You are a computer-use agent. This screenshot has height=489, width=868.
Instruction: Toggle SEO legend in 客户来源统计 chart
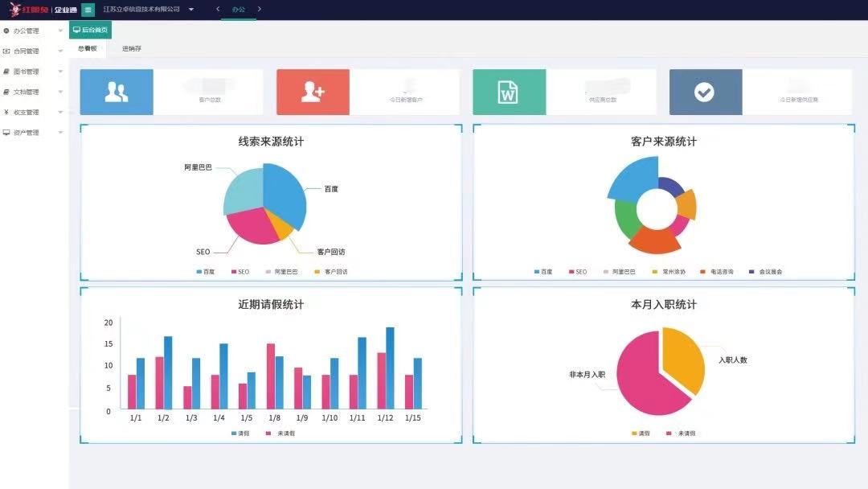578,272
